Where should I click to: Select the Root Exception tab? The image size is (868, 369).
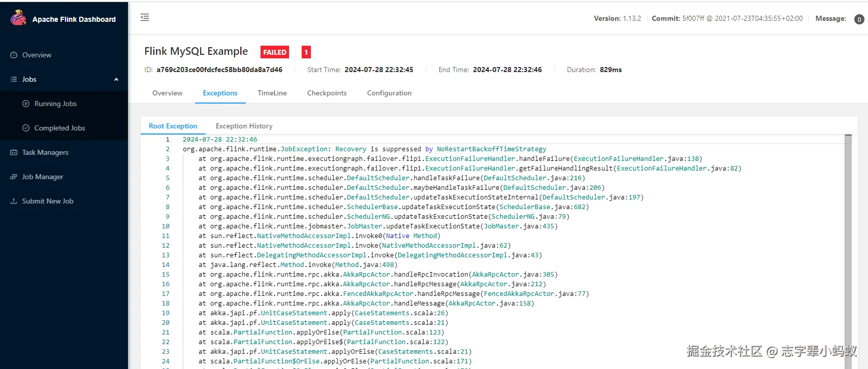coord(173,126)
